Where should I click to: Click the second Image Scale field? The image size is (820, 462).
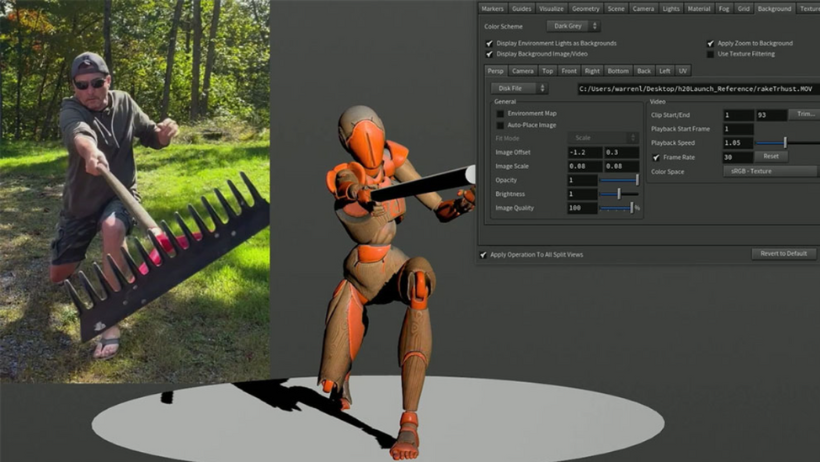621,166
